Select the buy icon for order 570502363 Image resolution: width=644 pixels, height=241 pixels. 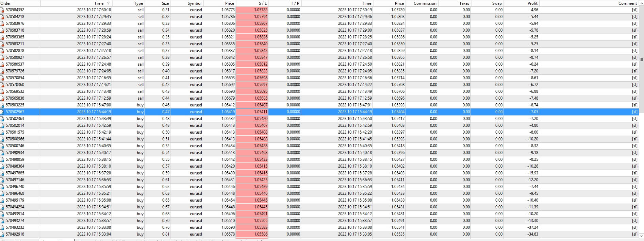pos(2,119)
